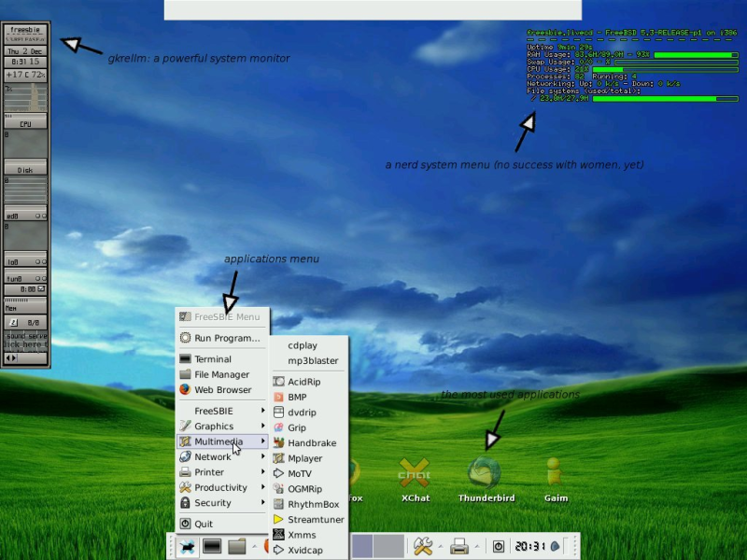Launch MoTV from the Multimedia submenu
The height and width of the screenshot is (560, 747).
tap(310, 473)
